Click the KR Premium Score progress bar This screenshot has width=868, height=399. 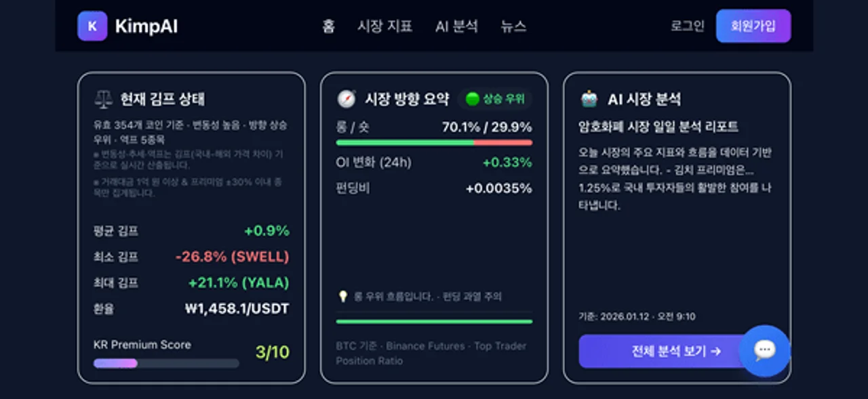tap(166, 363)
